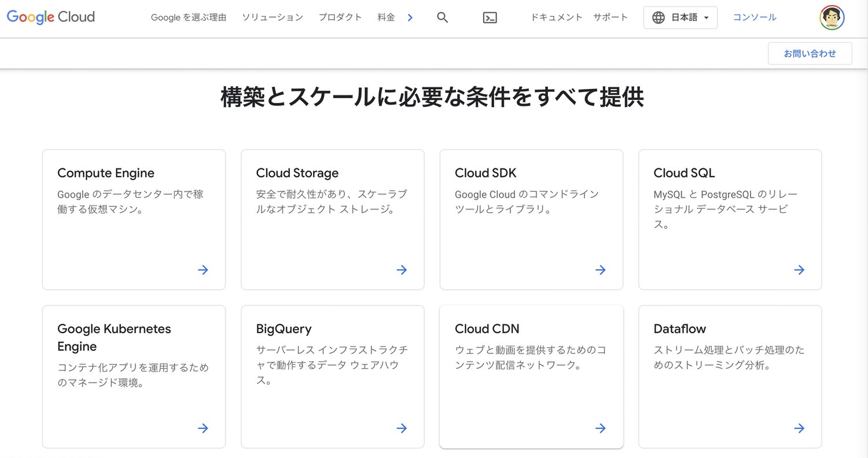
Task: Open the Compute Engine card title
Action: tap(106, 173)
